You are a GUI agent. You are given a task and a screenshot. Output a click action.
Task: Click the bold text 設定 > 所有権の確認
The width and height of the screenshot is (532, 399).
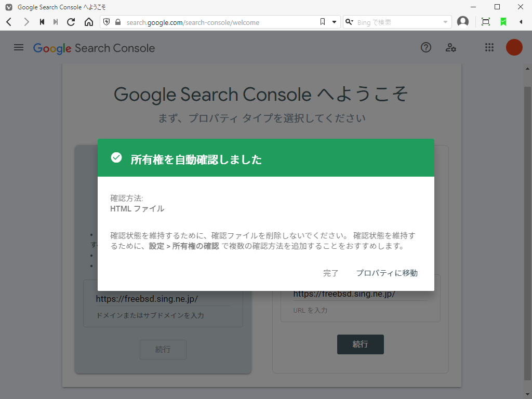coord(184,246)
